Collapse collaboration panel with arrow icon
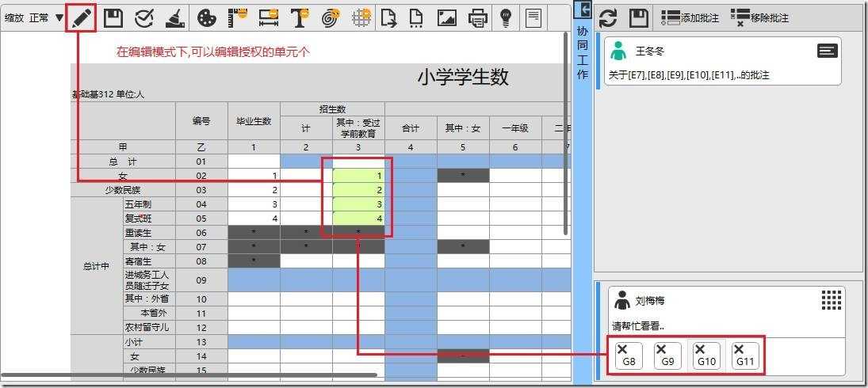The width and height of the screenshot is (868, 388). coord(583,9)
